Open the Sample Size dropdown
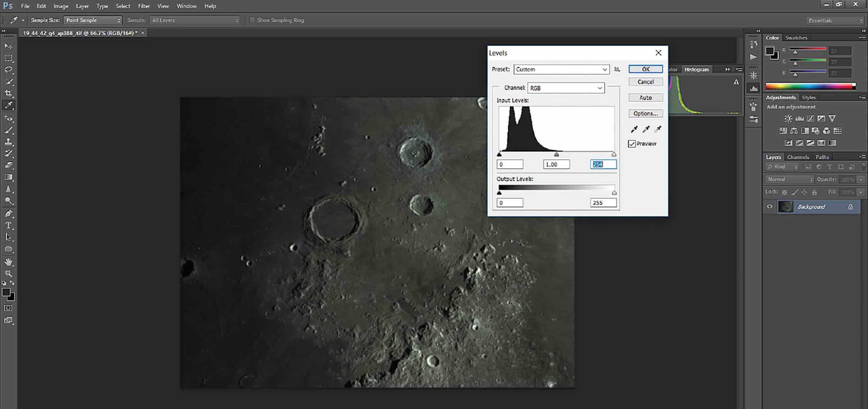 click(x=93, y=20)
